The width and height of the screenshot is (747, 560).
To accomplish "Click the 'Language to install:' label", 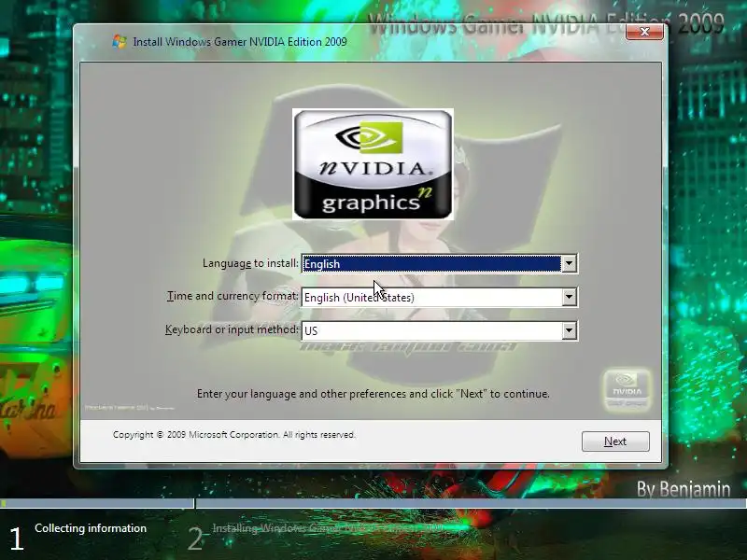I will pyautogui.click(x=250, y=263).
